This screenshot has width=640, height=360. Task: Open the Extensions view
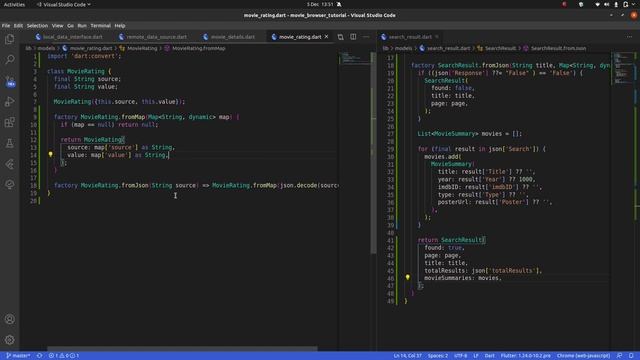9,122
